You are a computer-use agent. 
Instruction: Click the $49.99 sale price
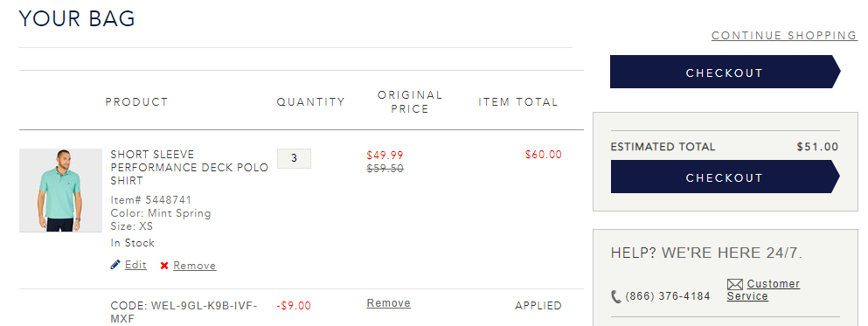[x=385, y=156]
